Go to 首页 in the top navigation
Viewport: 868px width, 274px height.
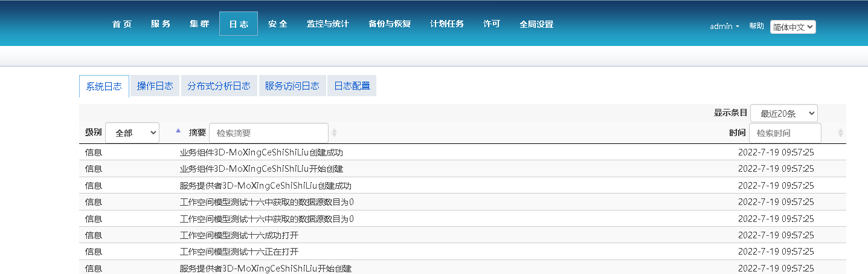[x=122, y=24]
